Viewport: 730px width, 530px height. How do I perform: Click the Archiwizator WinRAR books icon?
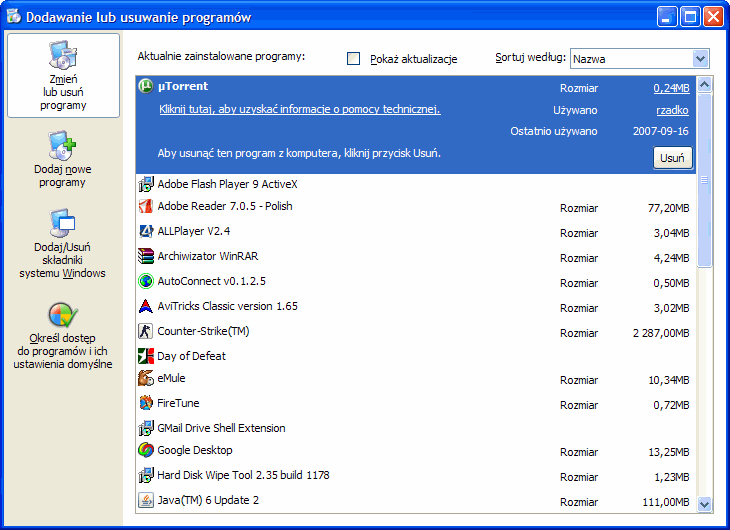coord(146,256)
